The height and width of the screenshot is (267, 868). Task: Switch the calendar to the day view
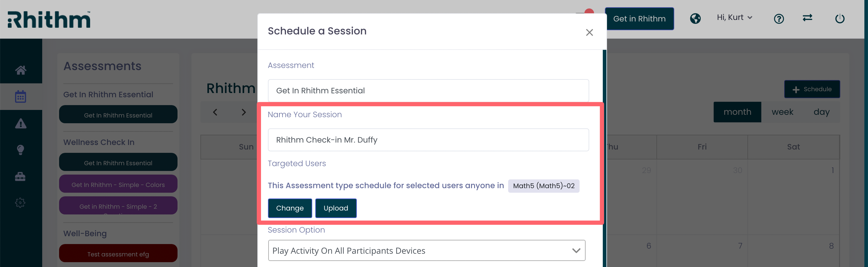822,112
